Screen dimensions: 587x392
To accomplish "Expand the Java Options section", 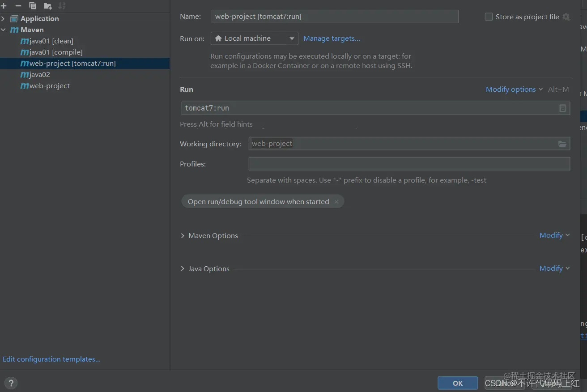I will tap(183, 268).
